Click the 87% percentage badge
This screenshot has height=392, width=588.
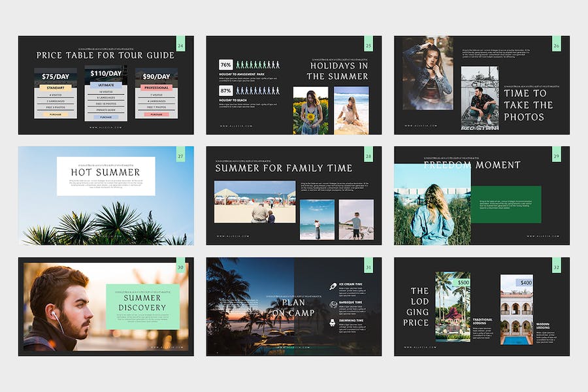click(226, 90)
